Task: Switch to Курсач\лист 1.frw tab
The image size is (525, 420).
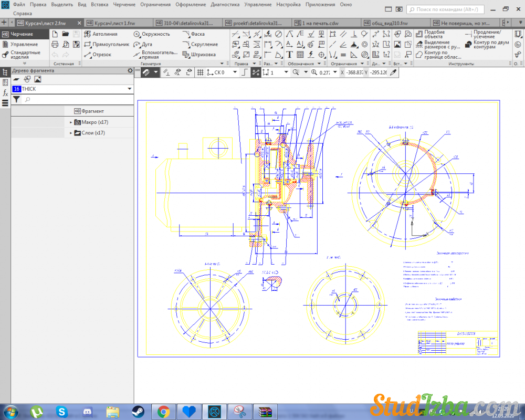Action: click(114, 23)
